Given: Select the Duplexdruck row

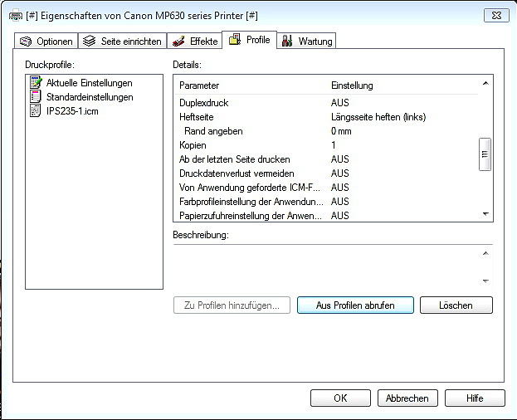Looking at the screenshot, I should click(x=326, y=103).
